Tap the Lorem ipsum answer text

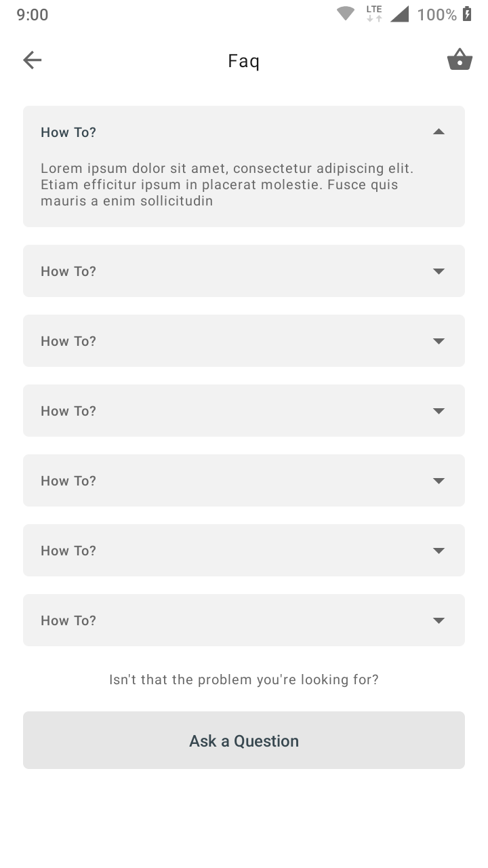[228, 184]
